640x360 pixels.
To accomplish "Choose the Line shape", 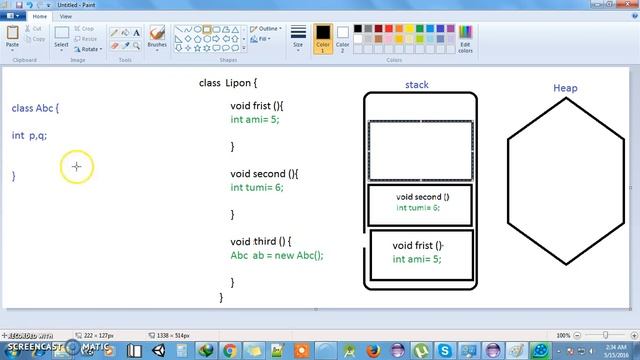I will [178, 29].
